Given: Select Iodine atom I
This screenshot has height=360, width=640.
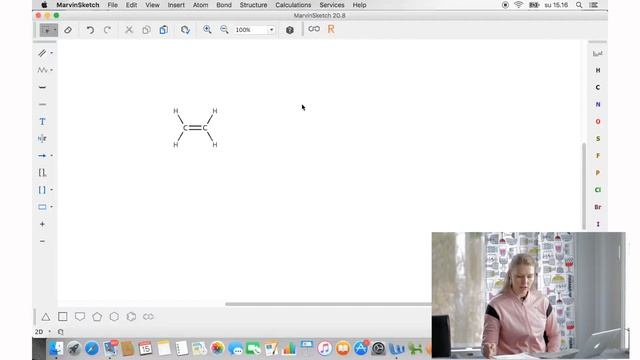Looking at the screenshot, I should tap(598, 224).
